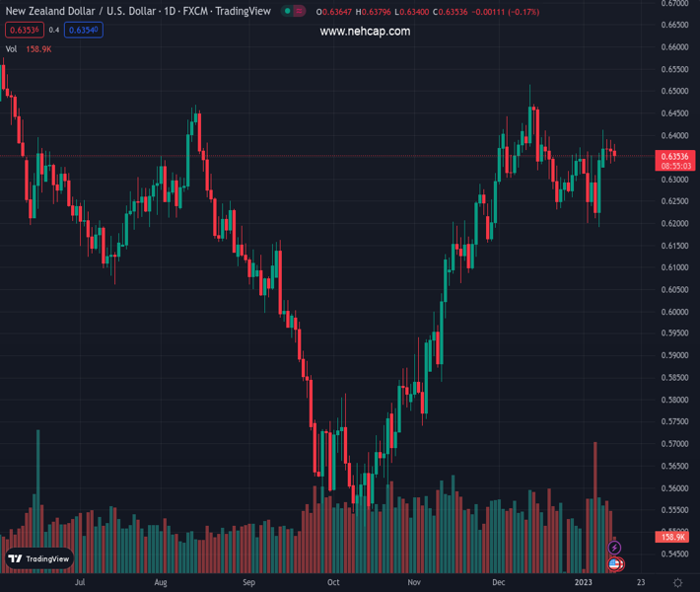
Task: Click the market status indicator beside TradingView title
Action: [x=287, y=11]
